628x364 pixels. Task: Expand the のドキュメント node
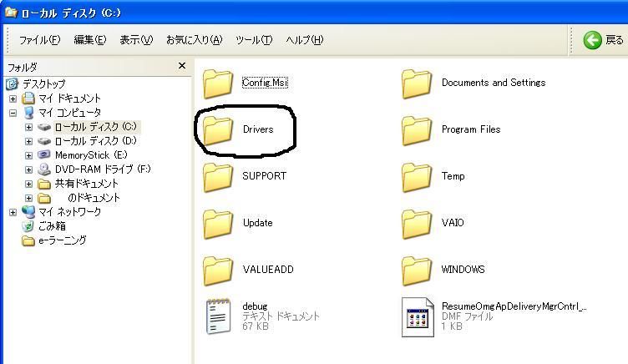(28, 198)
